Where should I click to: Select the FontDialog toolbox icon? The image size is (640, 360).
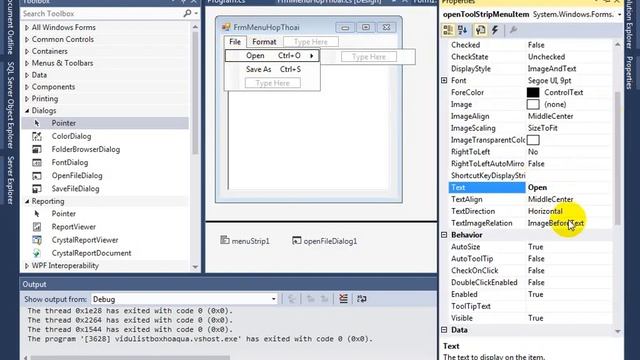tap(37, 162)
